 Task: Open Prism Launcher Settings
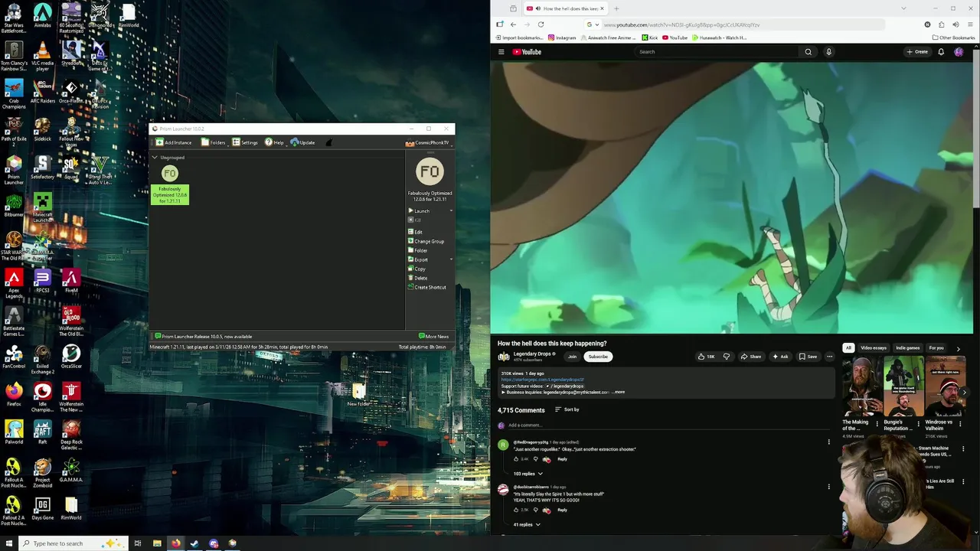(245, 142)
